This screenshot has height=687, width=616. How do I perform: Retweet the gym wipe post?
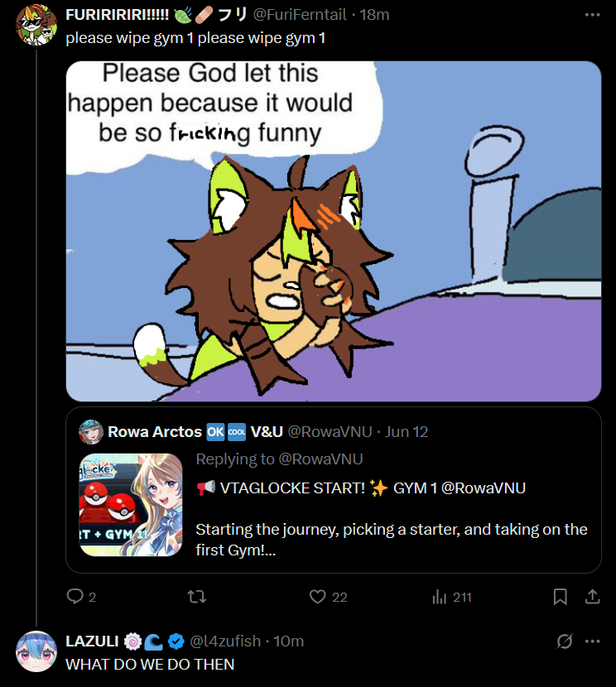(x=196, y=596)
